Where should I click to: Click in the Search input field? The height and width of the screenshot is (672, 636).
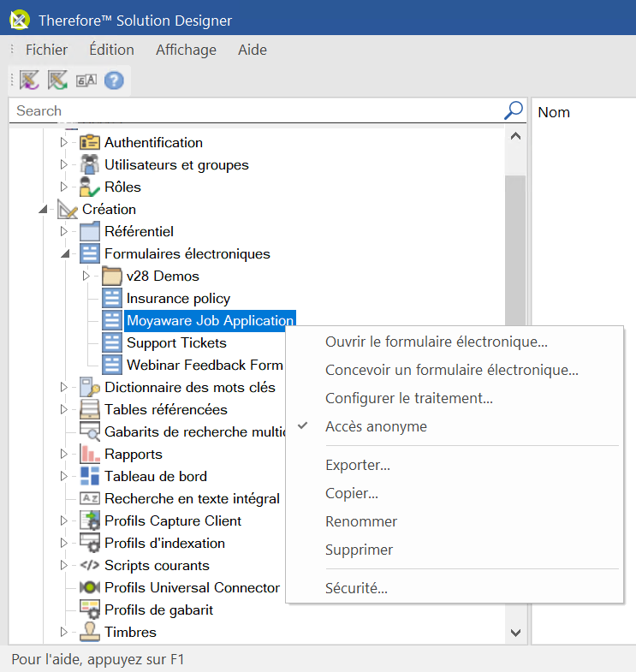pos(257,110)
